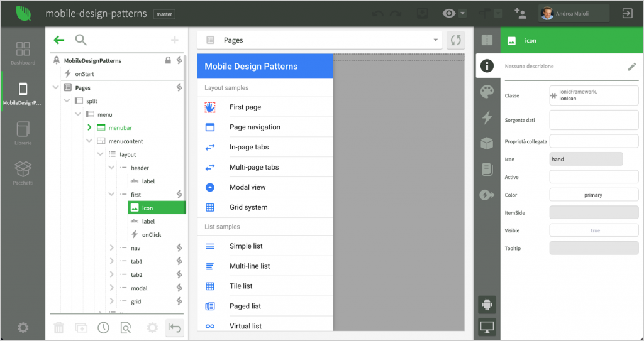Toggle the panel layout split icon
This screenshot has width=644, height=341.
click(x=487, y=40)
